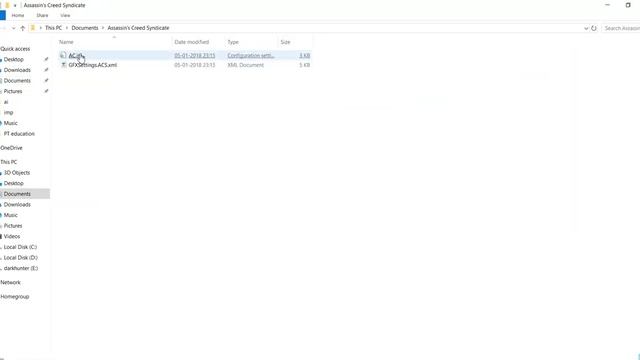Open Network in the navigation pane
The height and width of the screenshot is (360, 640).
click(x=10, y=282)
